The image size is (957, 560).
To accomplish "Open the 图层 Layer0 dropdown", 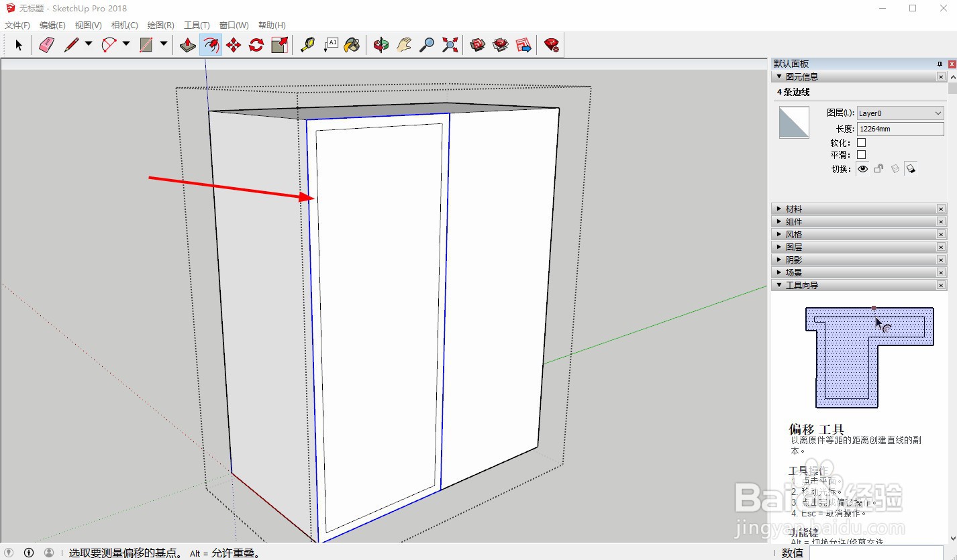I will (x=901, y=113).
